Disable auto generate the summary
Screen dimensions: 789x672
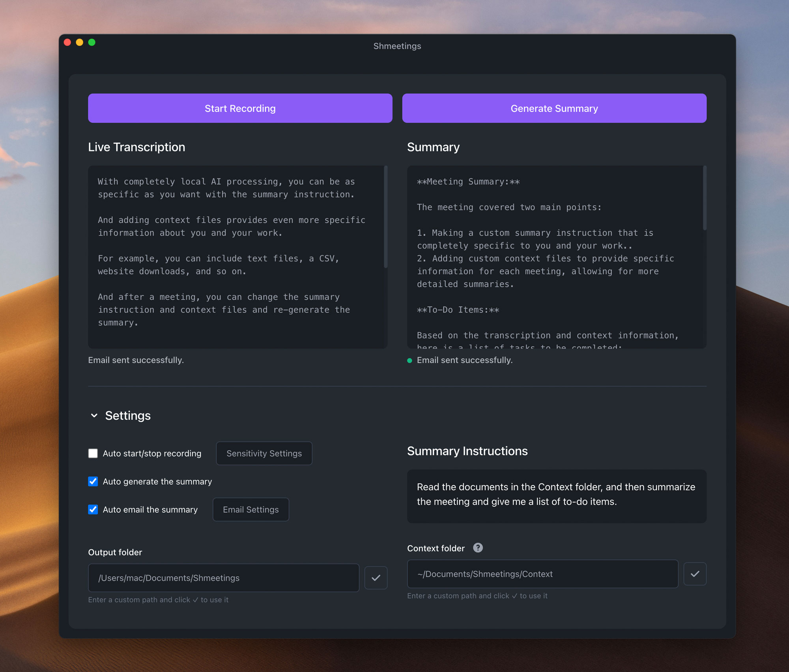[x=93, y=481]
